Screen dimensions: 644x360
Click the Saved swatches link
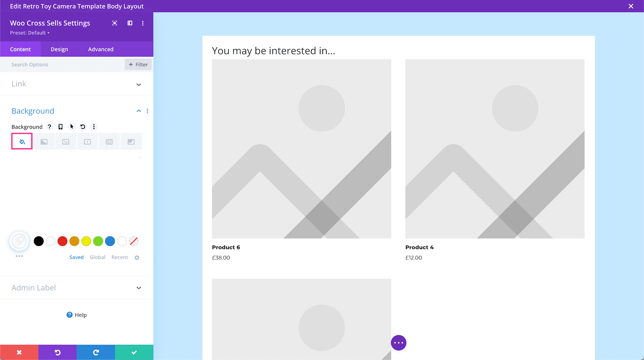(76, 257)
